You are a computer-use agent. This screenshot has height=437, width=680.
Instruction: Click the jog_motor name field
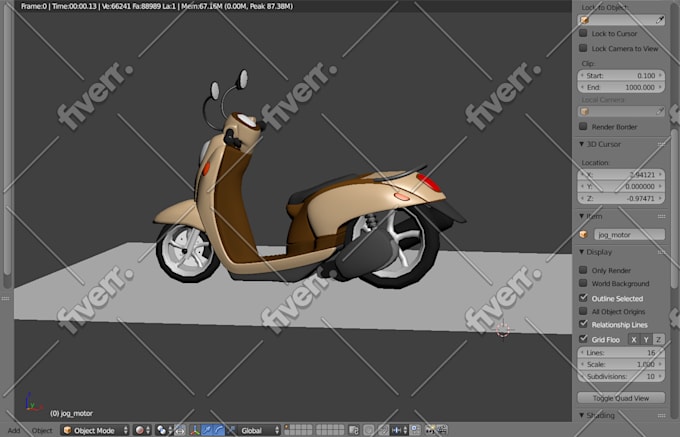(x=629, y=235)
